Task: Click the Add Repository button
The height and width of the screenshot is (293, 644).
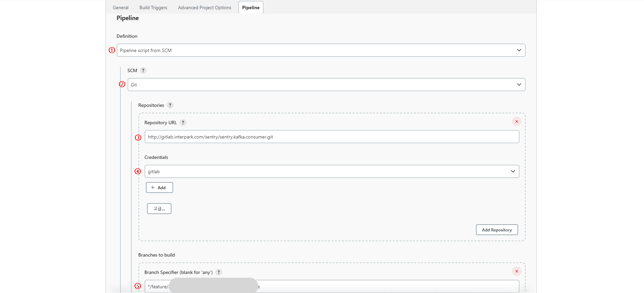Action: (497, 230)
